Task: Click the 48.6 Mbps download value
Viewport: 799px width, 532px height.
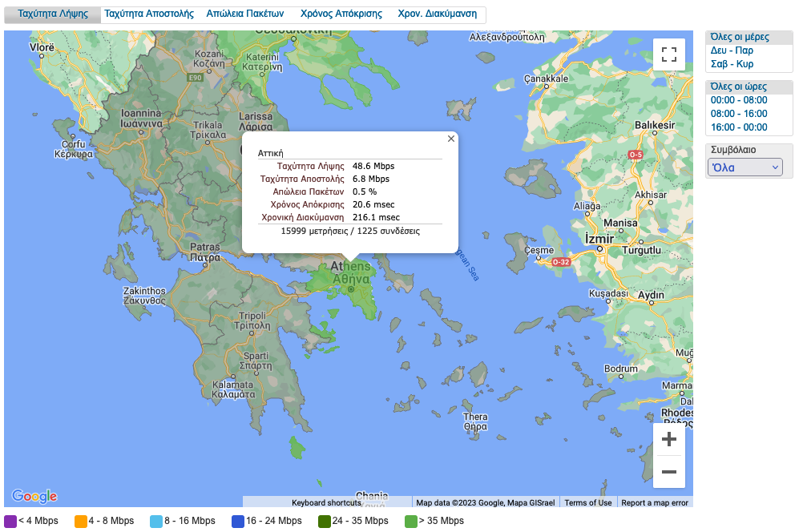Action: pos(373,166)
